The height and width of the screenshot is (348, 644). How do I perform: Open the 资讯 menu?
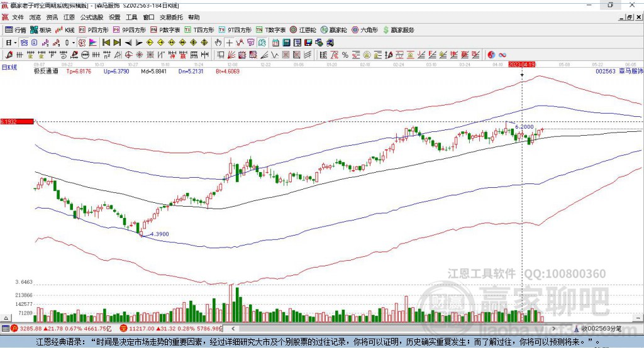[52, 17]
